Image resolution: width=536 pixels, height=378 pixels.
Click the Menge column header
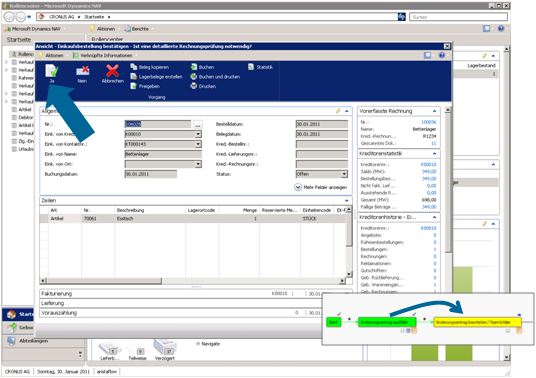coord(239,210)
